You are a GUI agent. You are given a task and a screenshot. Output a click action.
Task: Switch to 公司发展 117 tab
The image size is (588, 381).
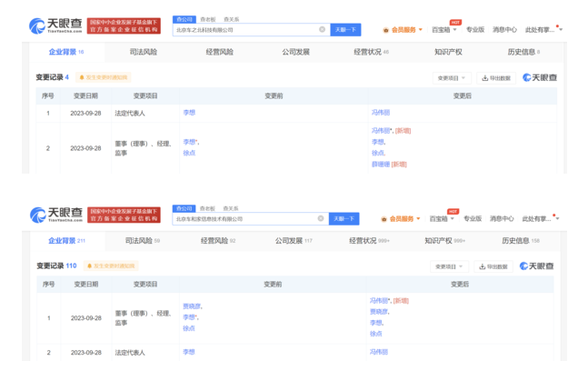[294, 241]
